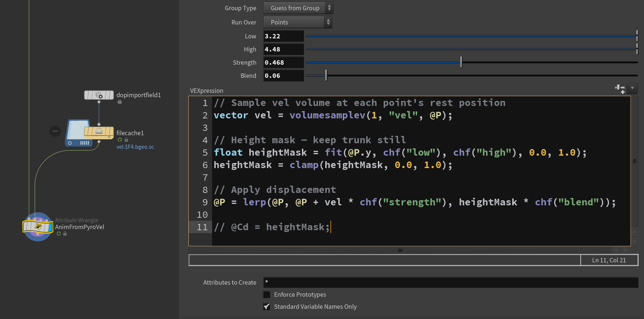Click the filecache1 node icon
Screen dimensions: 644x319
coord(99,132)
